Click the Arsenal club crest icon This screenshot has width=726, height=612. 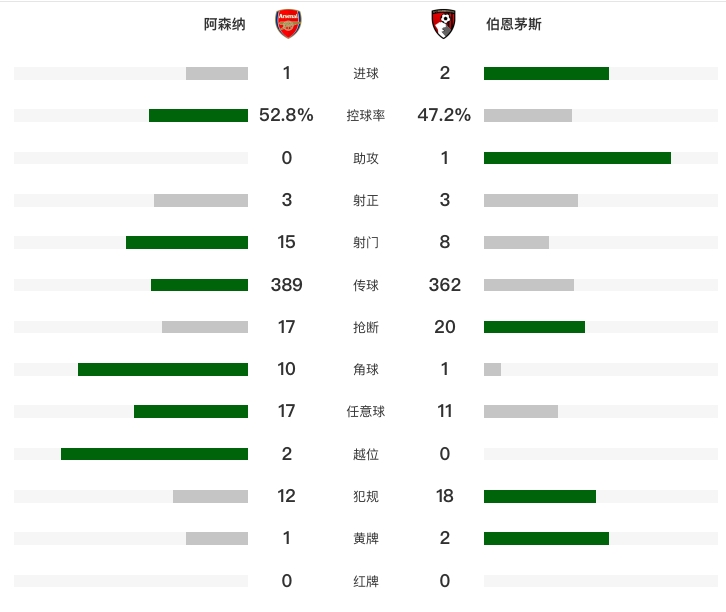pos(287,25)
